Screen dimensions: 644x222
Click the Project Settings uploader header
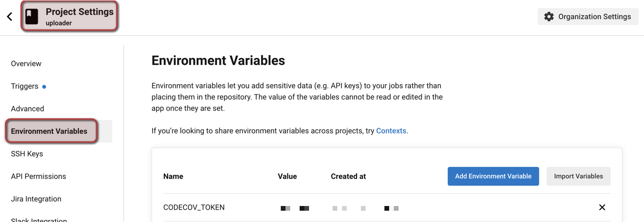pos(69,16)
